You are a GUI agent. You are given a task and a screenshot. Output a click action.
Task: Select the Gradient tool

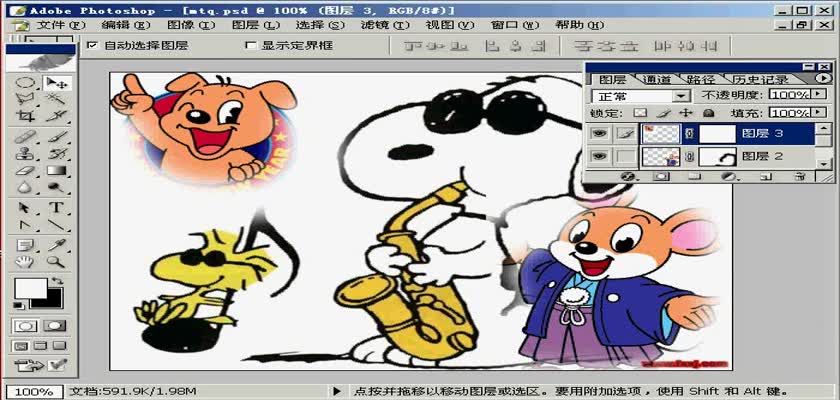56,171
